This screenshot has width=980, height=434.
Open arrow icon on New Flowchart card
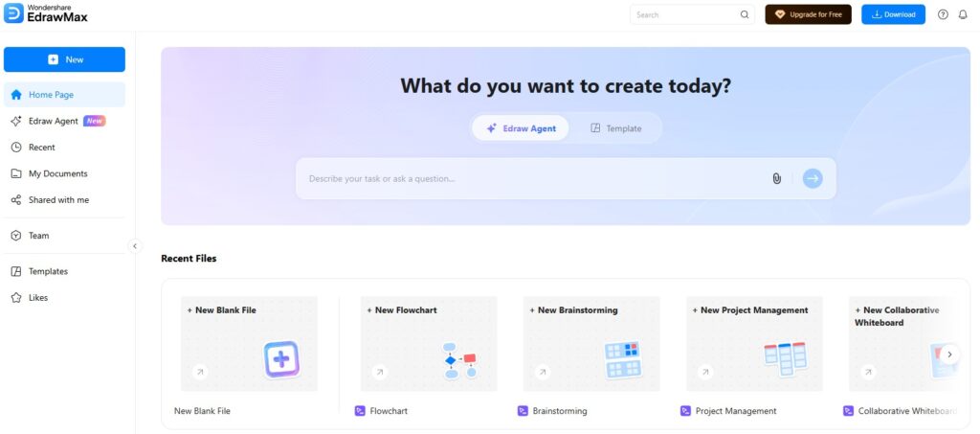[380, 372]
